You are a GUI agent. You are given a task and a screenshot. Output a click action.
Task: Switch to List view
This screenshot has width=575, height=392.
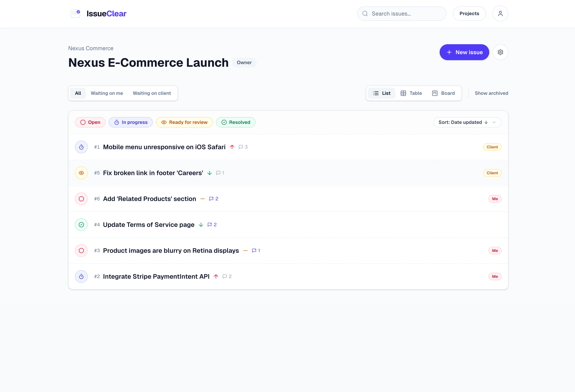click(x=381, y=93)
